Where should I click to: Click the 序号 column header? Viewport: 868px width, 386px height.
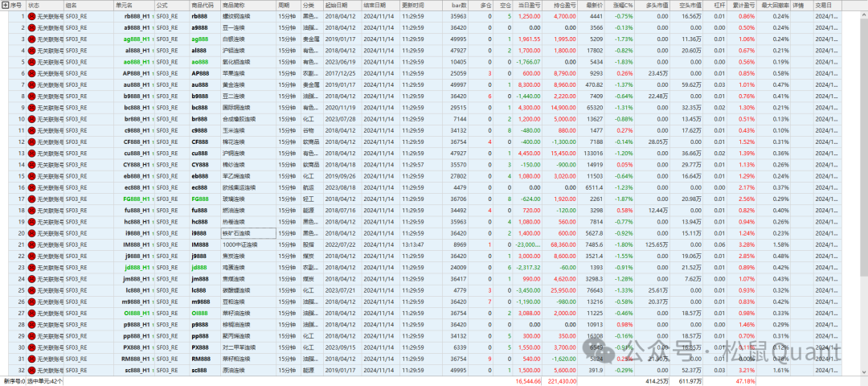pos(15,5)
